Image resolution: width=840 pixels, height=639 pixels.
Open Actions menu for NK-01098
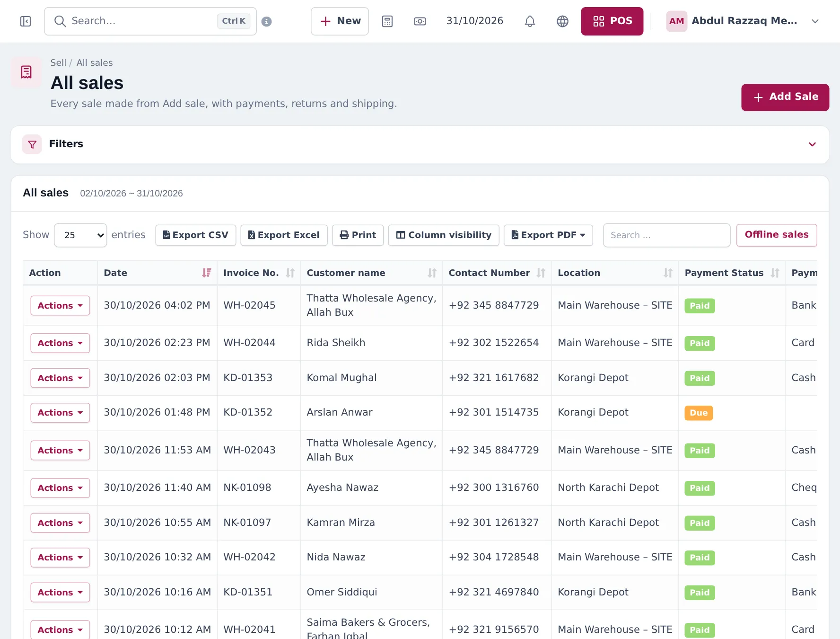(60, 488)
